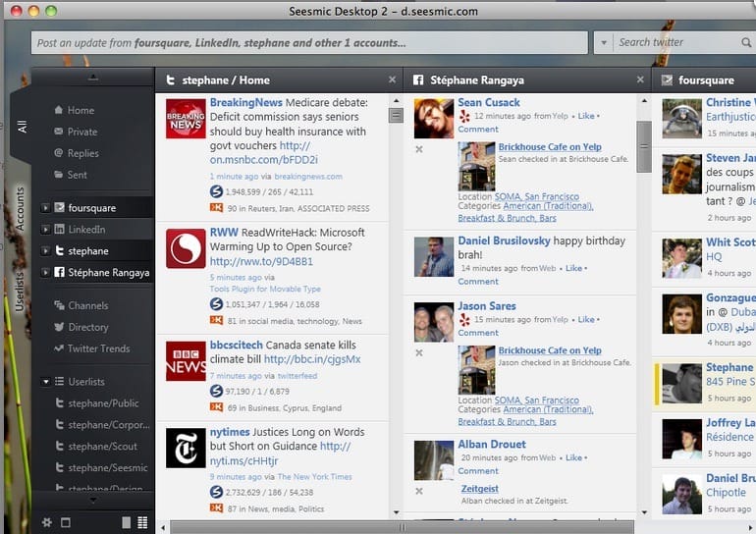Click the RWW username
Viewport: 756px width, 534px height.
(224, 233)
